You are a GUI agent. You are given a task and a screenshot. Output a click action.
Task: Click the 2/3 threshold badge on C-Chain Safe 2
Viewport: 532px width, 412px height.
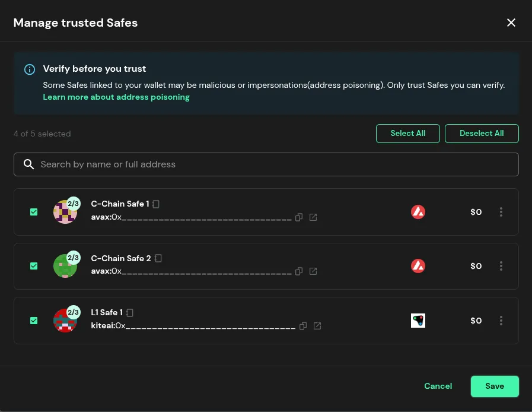coord(74,258)
